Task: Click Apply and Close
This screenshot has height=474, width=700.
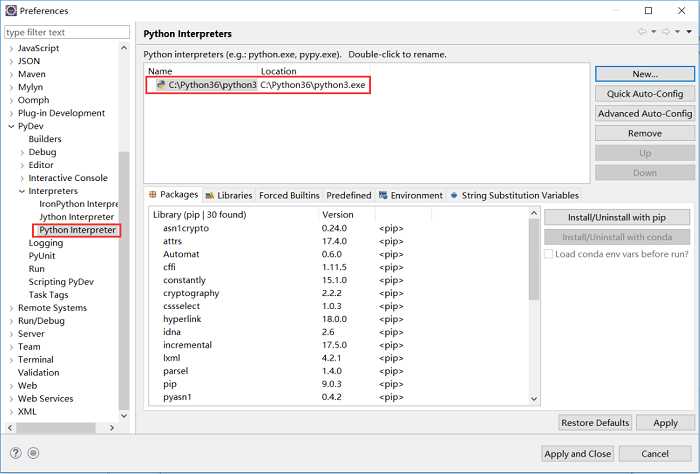Action: click(578, 454)
